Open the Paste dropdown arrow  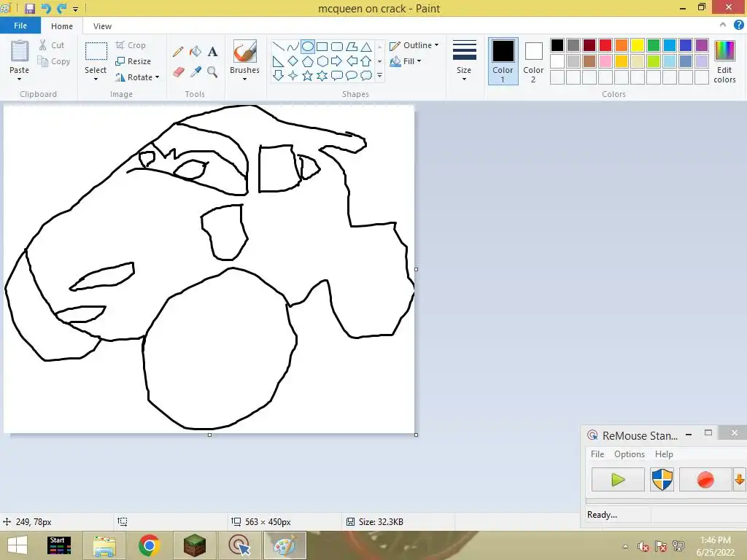pos(20,79)
